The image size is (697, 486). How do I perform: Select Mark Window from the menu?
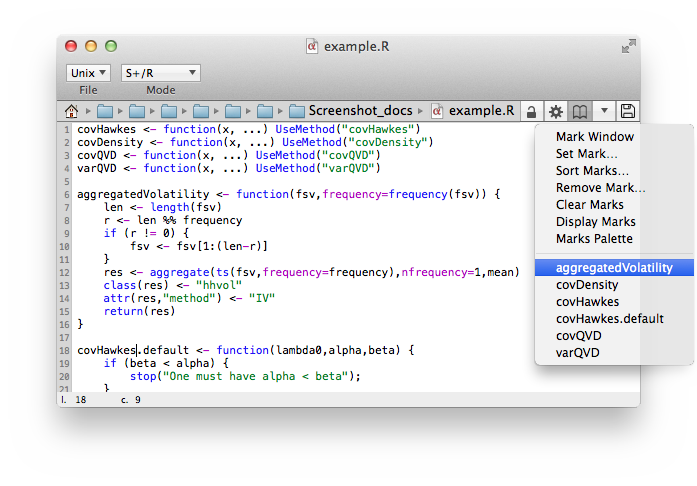coord(594,137)
